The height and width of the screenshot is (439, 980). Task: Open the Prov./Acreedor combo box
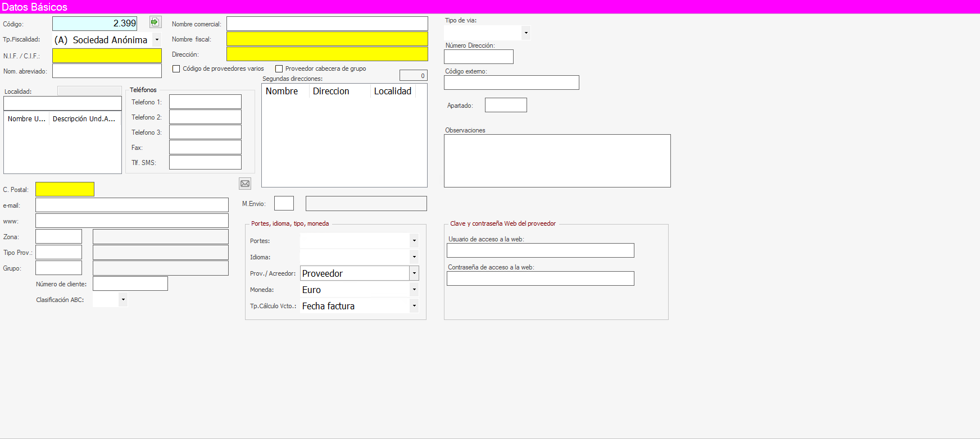point(414,273)
